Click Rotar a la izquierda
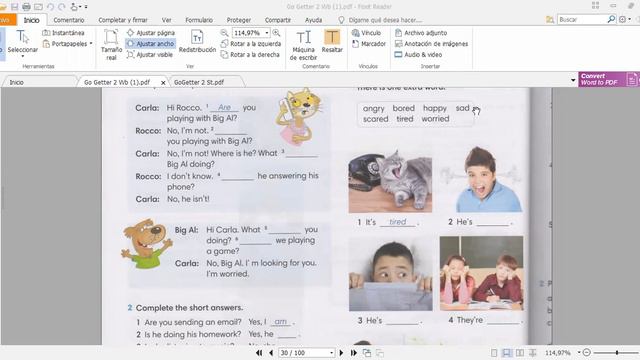640x360 pixels. point(251,44)
